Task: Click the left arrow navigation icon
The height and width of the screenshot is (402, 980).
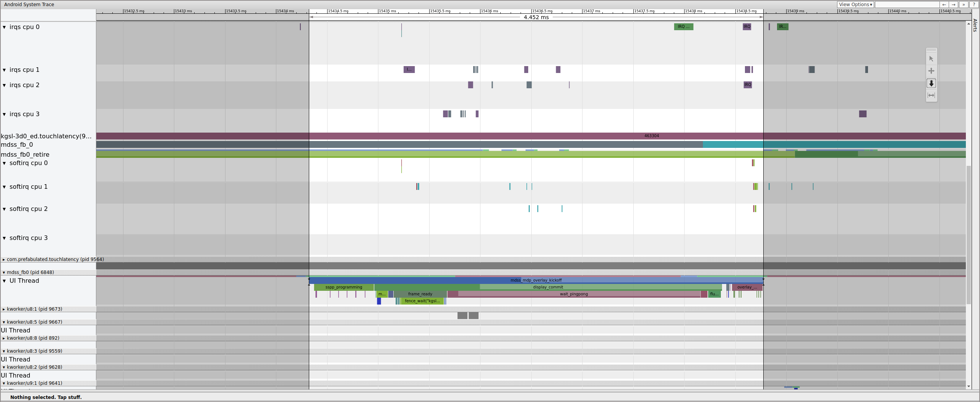Action: click(x=944, y=5)
